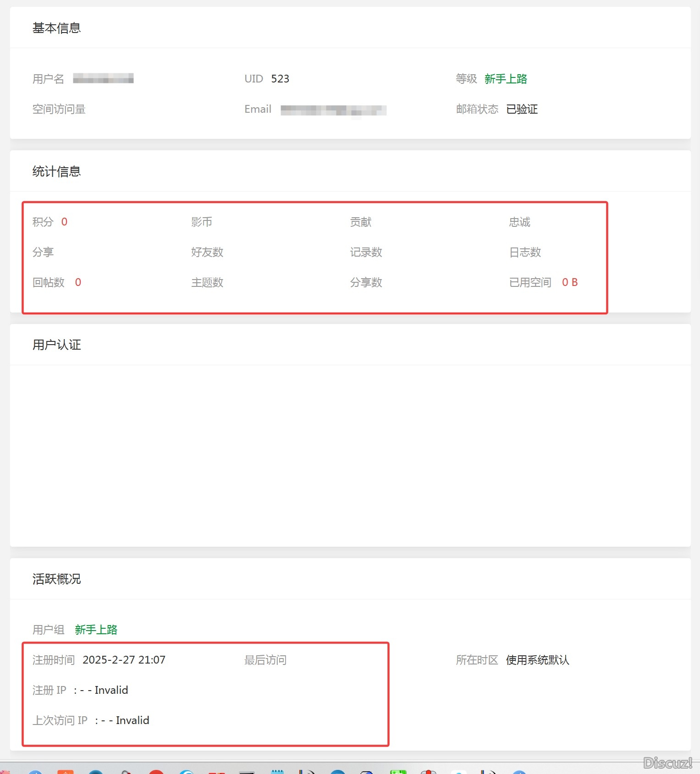700x774 pixels.
Task: Collapse the 统计信息 section header
Action: [x=56, y=171]
